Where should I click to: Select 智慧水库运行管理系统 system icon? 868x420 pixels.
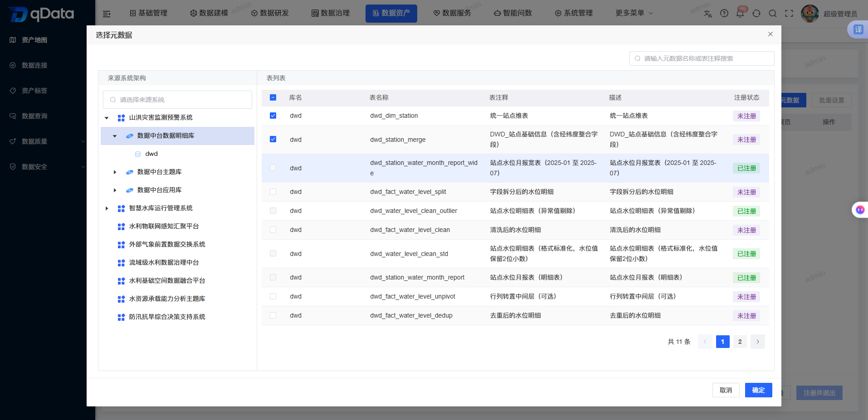point(121,208)
